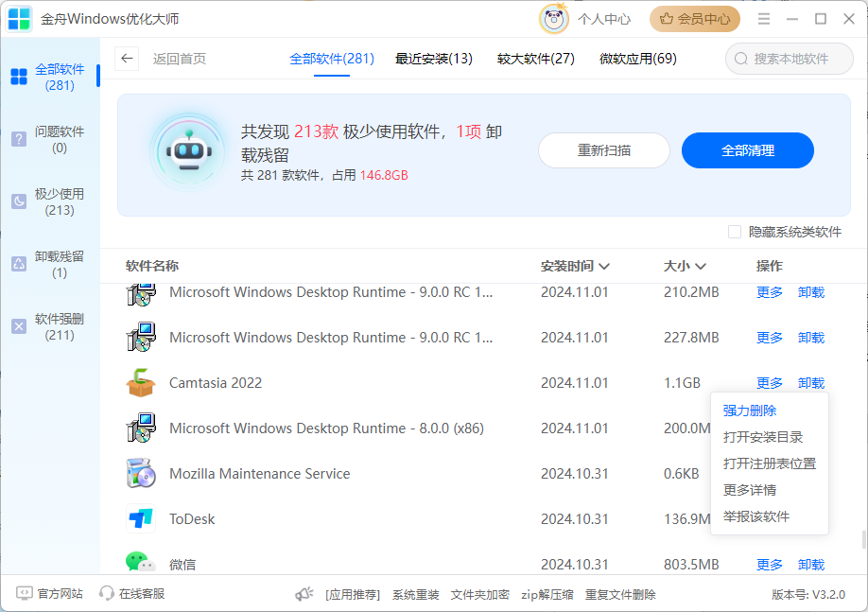Click the 金舟Windows优化大师 app logo
Screen dimensions: 868x612
[19, 19]
